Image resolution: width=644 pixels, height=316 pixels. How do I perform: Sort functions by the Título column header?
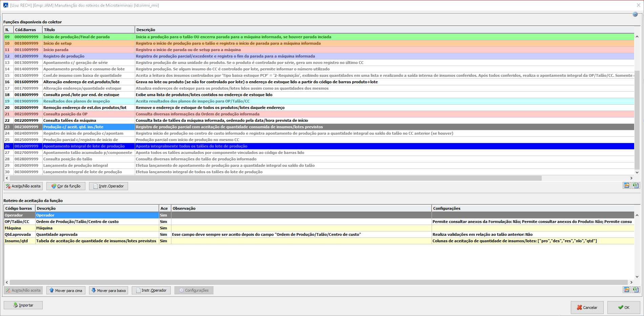(x=88, y=30)
